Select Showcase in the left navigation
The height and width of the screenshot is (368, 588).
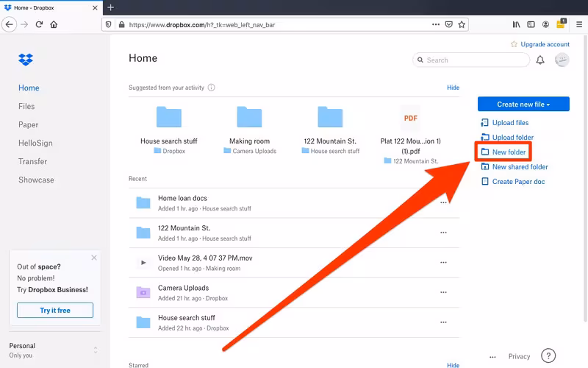tap(36, 180)
